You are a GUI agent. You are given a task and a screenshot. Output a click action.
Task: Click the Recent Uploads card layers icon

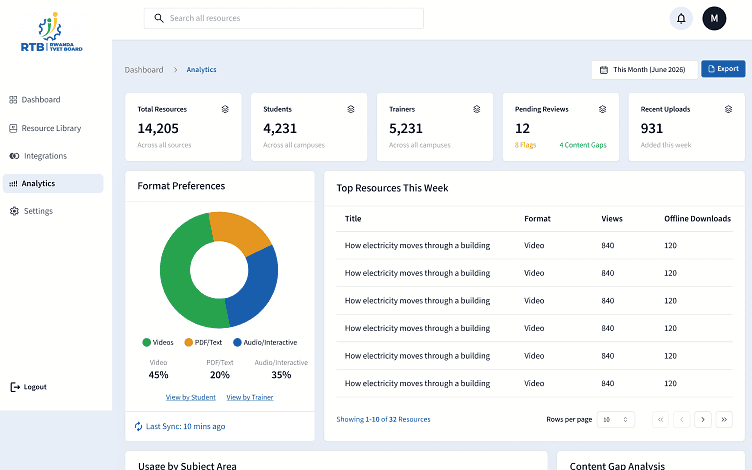(728, 109)
